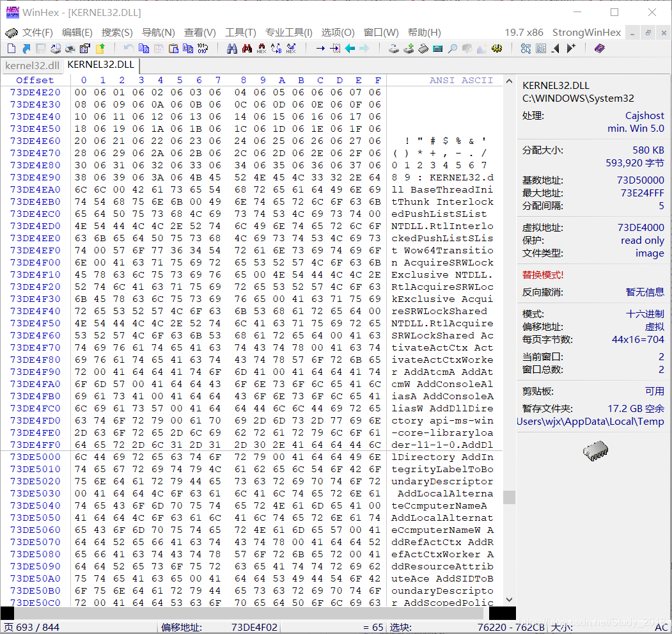The image size is (672, 634).
Task: Click the black right triangle plus icon
Action: [x=571, y=49]
